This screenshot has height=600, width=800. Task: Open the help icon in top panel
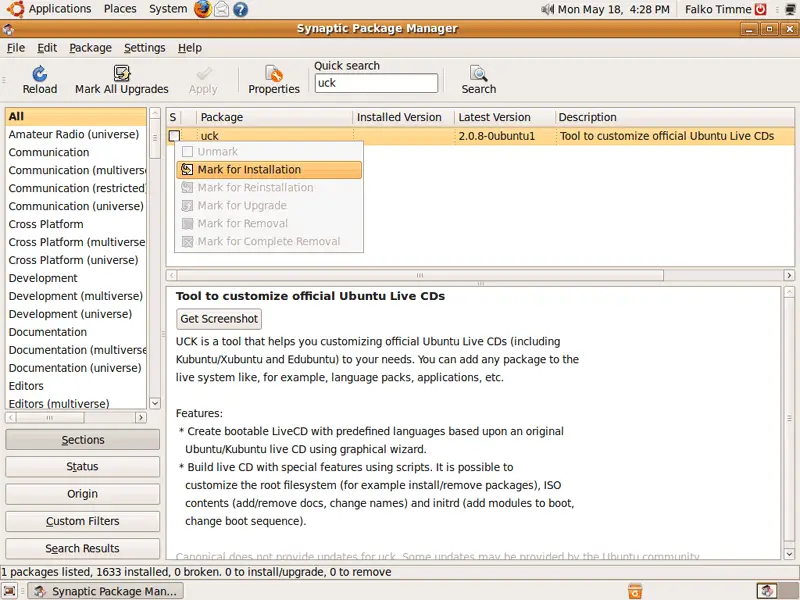[x=240, y=9]
